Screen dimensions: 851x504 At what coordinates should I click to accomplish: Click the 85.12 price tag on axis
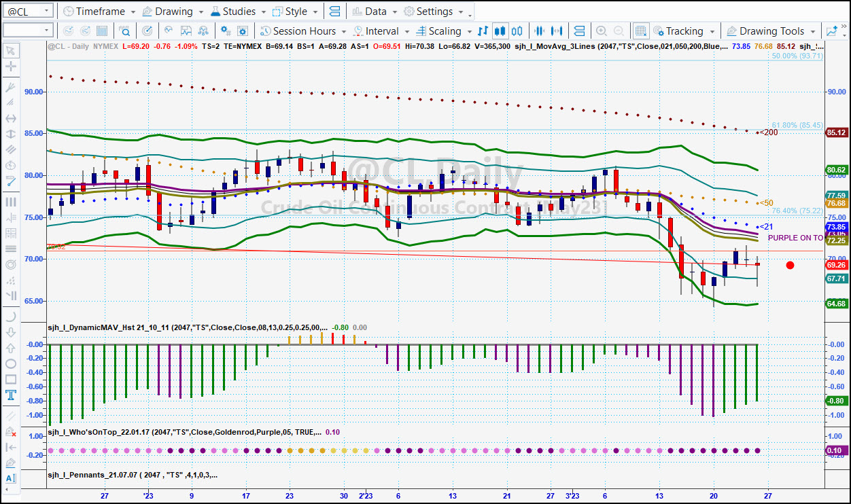point(836,133)
